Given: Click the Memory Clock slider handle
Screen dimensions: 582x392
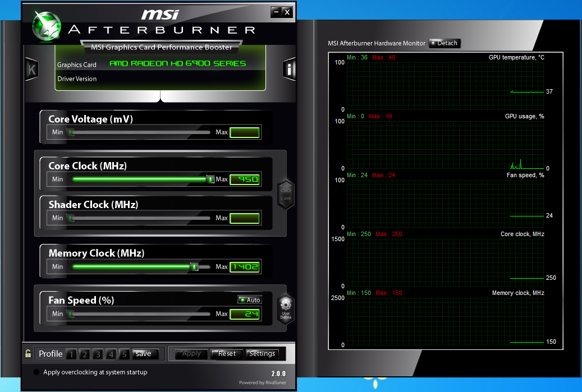Looking at the screenshot, I should [x=194, y=266].
